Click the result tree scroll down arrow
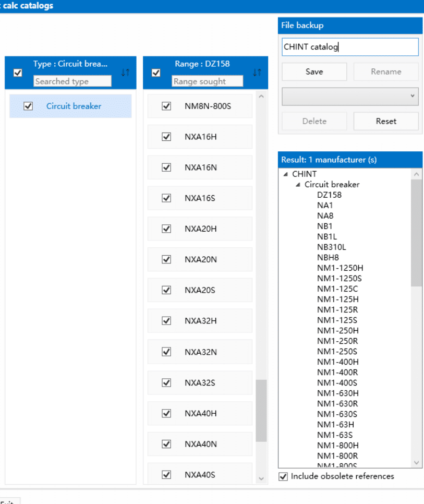 (x=416, y=463)
